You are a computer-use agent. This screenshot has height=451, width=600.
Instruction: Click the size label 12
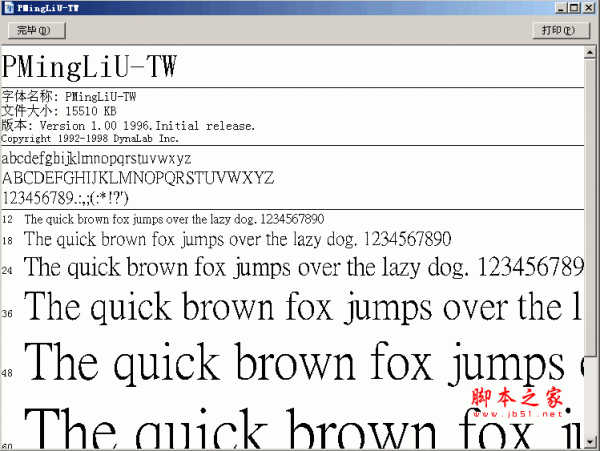7,220
